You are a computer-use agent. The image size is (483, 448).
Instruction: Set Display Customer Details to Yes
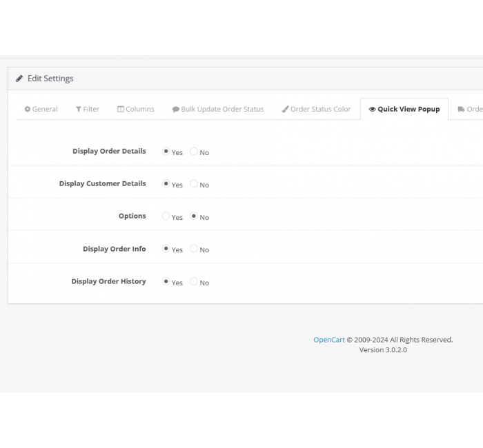(166, 184)
